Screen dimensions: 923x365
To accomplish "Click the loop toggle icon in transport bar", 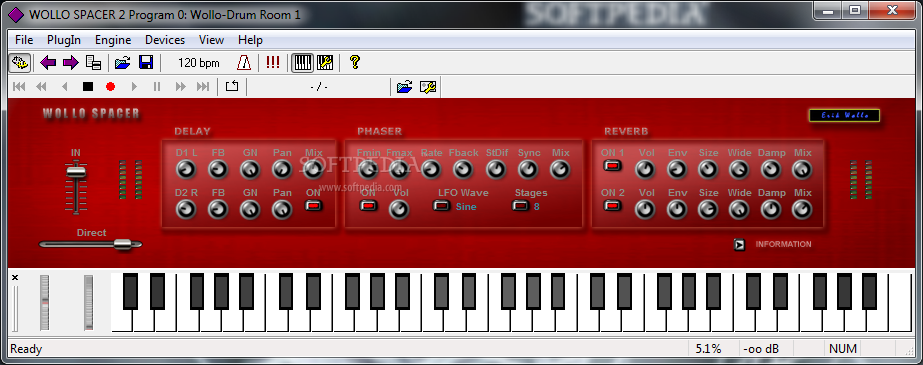I will 232,87.
